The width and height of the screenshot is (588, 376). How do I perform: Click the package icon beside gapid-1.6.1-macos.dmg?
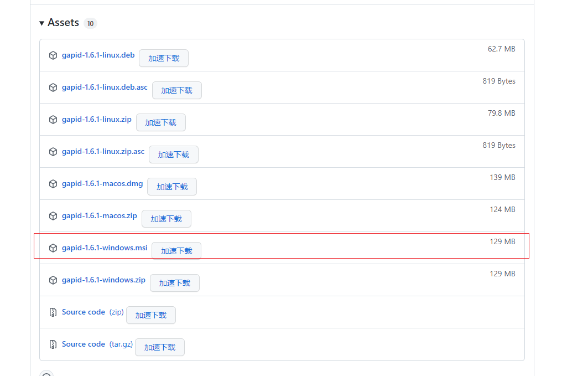(53, 183)
